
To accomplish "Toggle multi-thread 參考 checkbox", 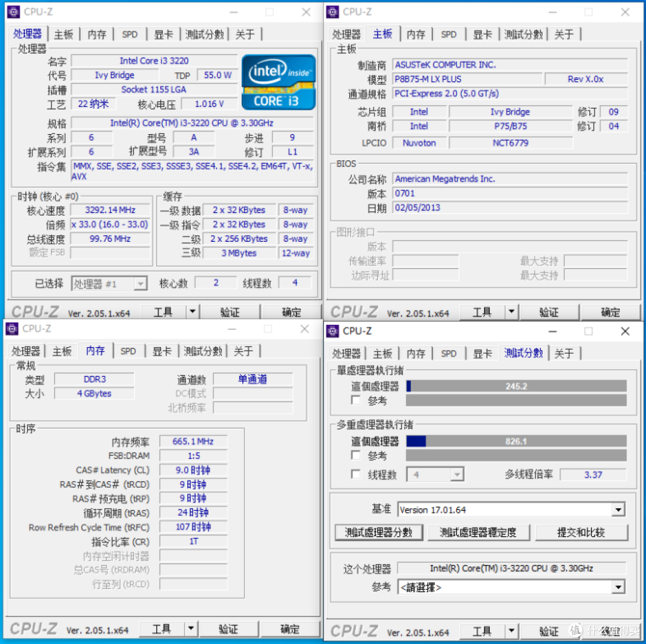I will click(x=355, y=455).
